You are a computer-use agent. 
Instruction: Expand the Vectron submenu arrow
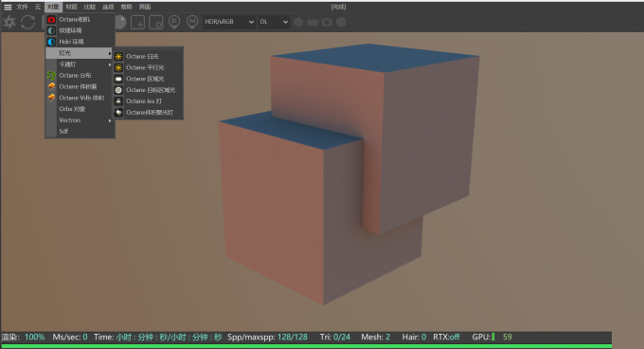click(x=110, y=120)
